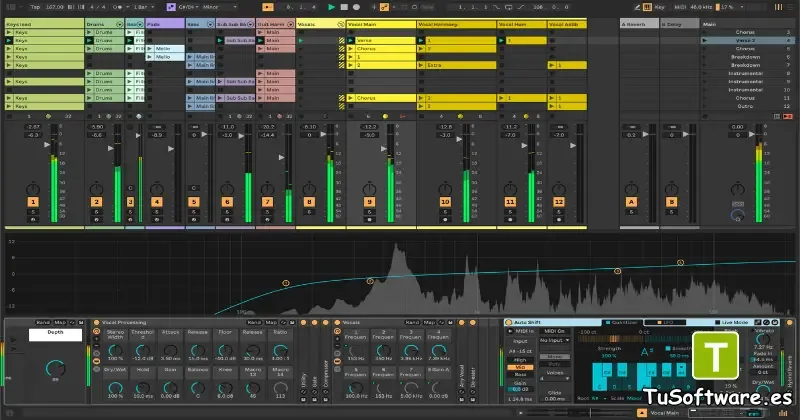
Task: Select the A Reverb return track header
Action: click(x=639, y=24)
